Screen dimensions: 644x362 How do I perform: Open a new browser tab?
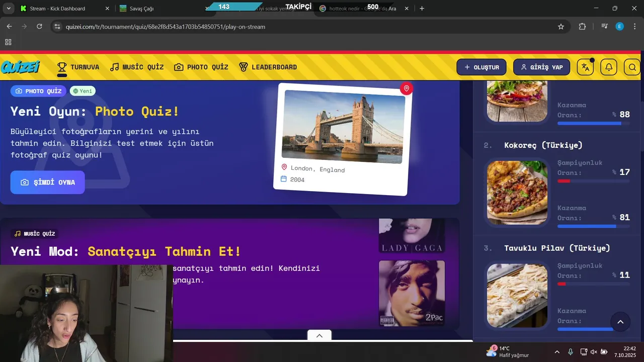[x=422, y=9]
